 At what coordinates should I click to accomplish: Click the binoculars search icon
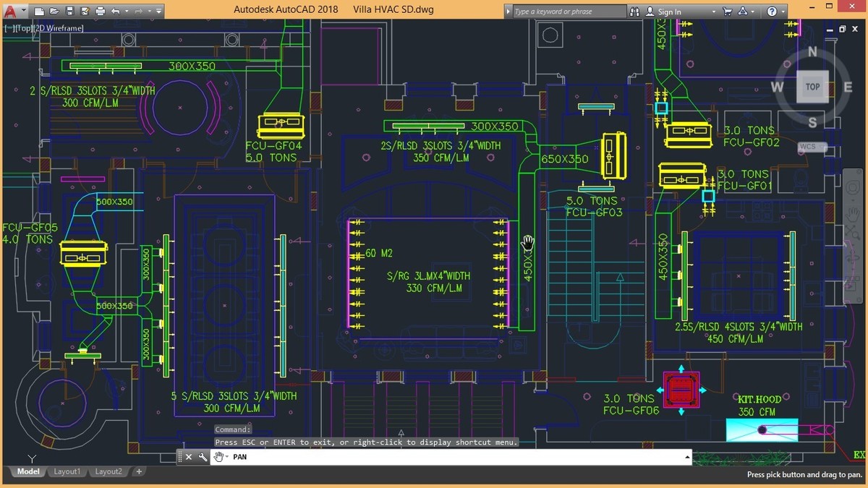click(x=635, y=12)
